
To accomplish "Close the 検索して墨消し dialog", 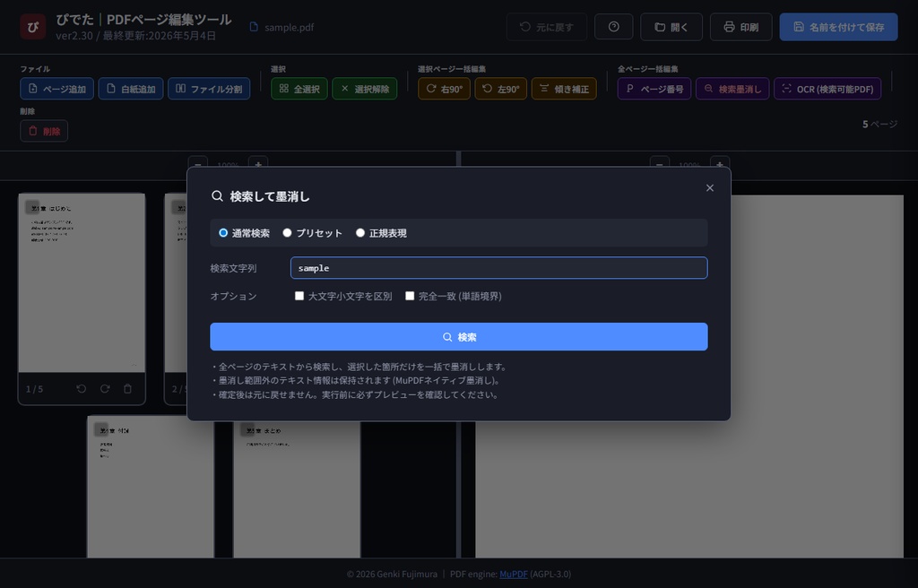I will tap(710, 188).
